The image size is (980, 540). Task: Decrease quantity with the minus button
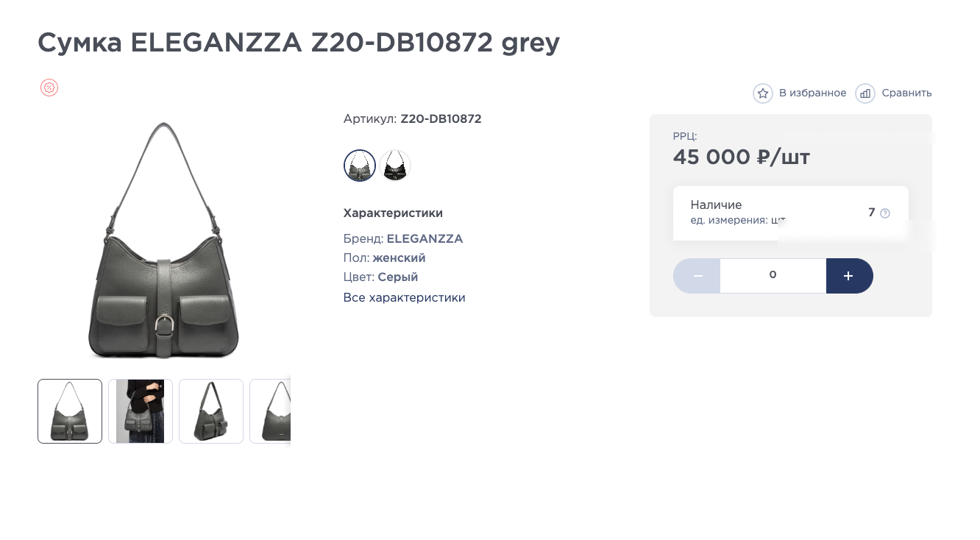697,276
